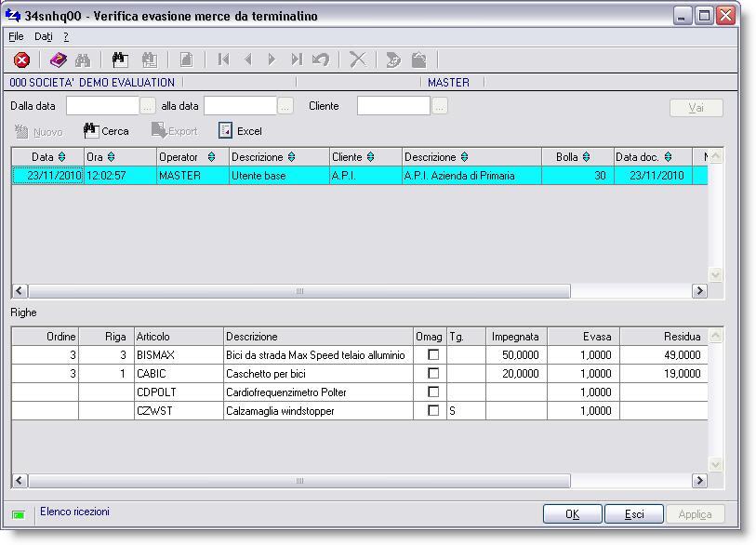Click the horizontal scrollbar of the Righe grid
The height and width of the screenshot is (545, 756).
(299, 481)
